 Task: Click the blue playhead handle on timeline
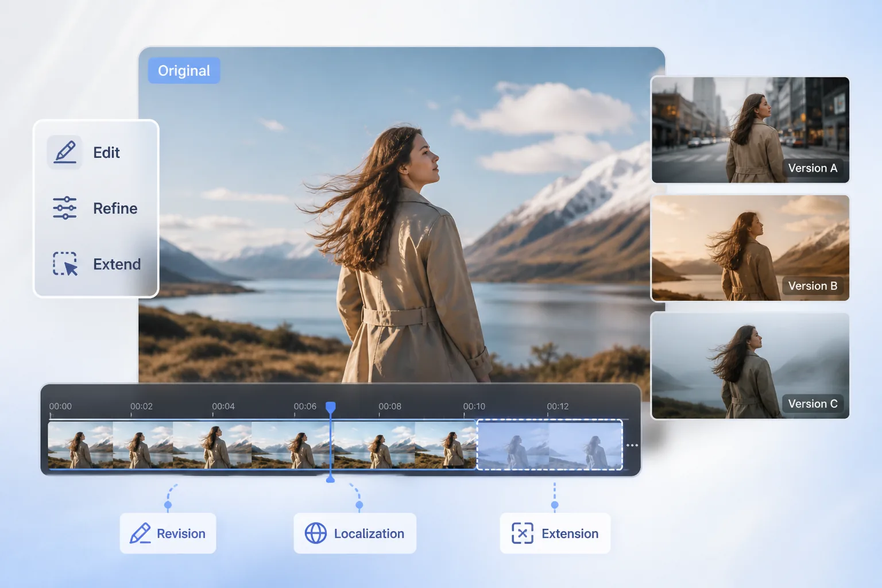(x=331, y=408)
